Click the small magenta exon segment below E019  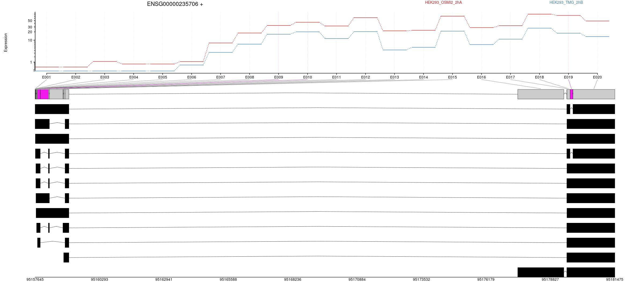(572, 94)
